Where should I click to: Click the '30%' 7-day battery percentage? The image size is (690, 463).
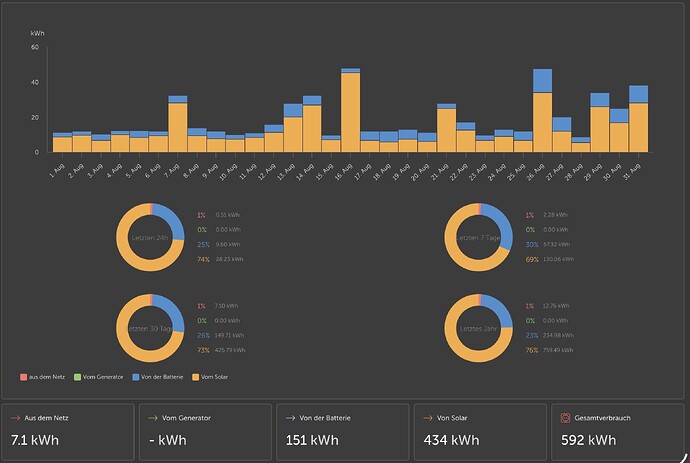point(532,245)
